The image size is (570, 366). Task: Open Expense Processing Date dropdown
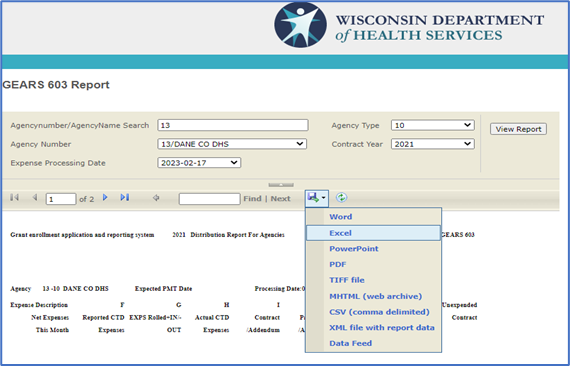click(199, 163)
